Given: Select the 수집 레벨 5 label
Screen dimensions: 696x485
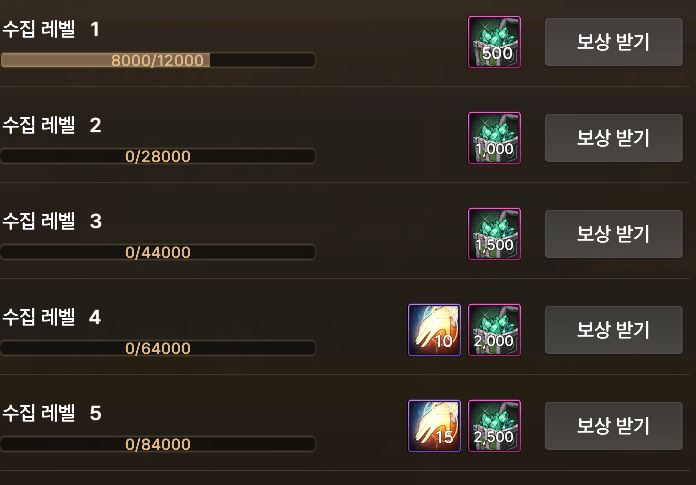Looking at the screenshot, I should pos(52,413).
